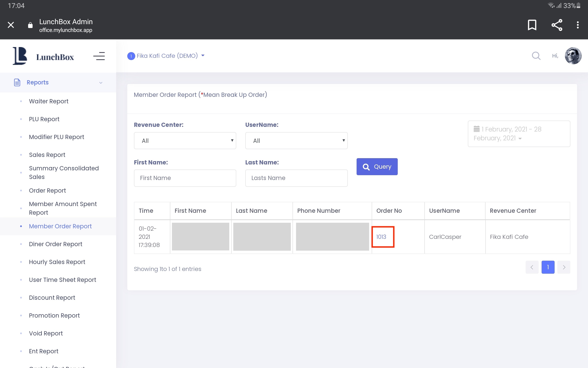The width and height of the screenshot is (588, 368).
Task: Open the user profile avatar
Action: pos(573,56)
